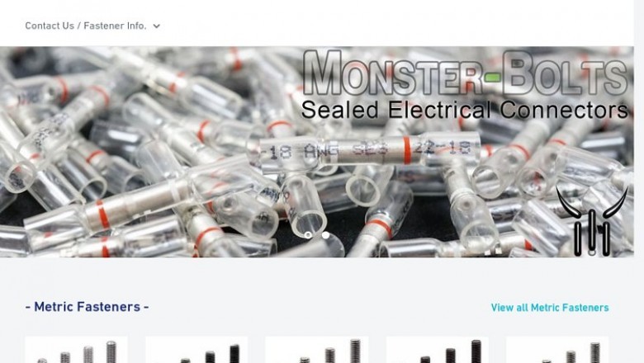Expand the chevron beside Fastener Info.
Viewport: 644px width, 363px height.
click(x=157, y=26)
